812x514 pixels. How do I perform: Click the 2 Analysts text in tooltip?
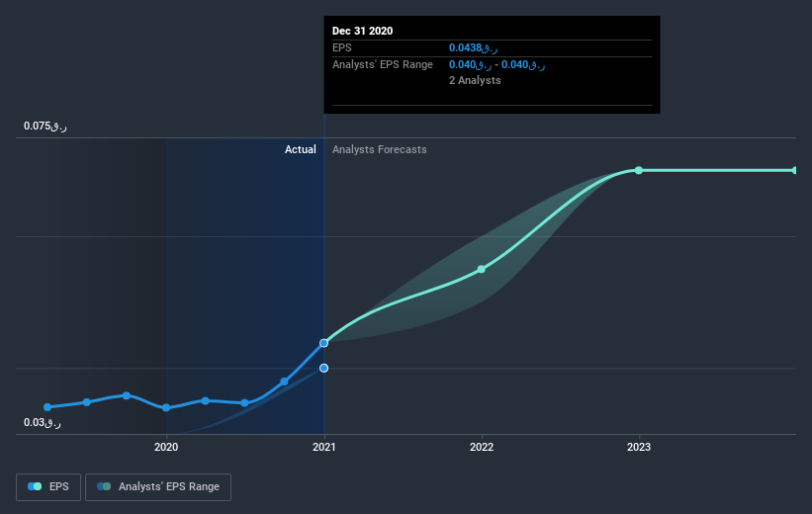click(x=475, y=80)
